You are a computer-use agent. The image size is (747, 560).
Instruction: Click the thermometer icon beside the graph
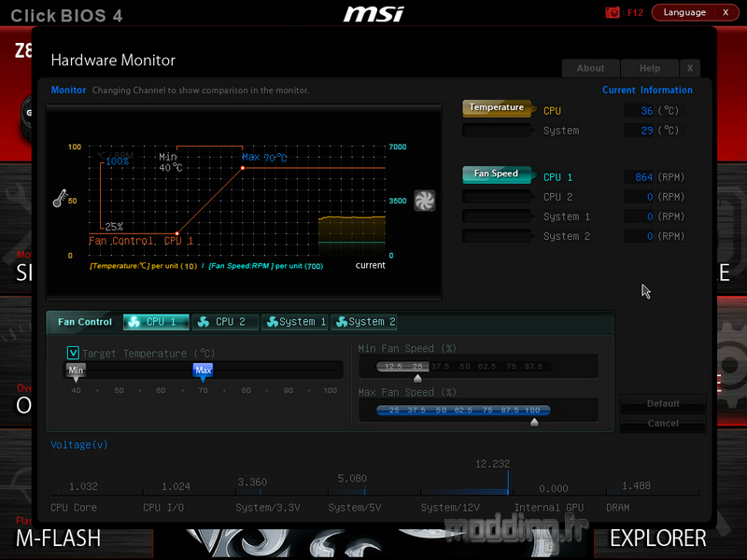(x=60, y=198)
